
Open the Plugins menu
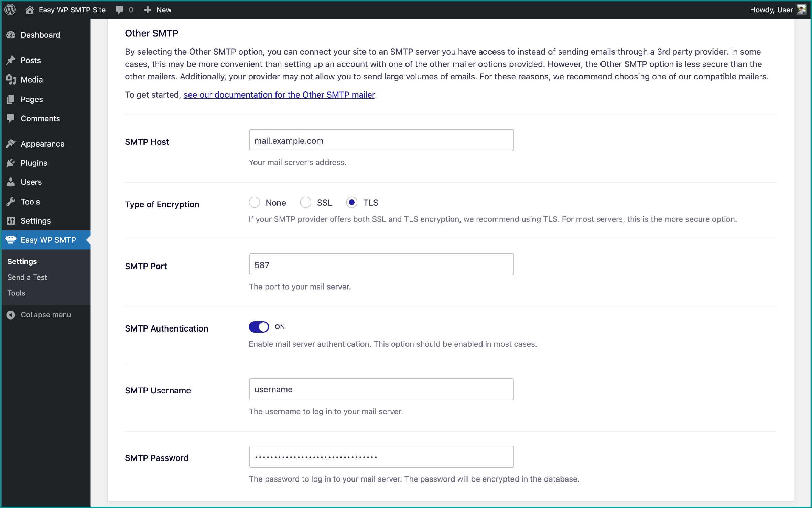[x=34, y=163]
